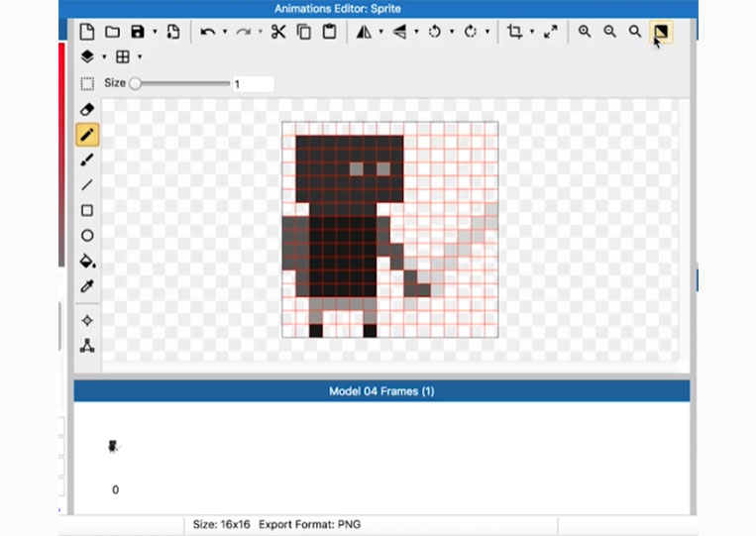The image size is (756, 536).
Task: Click the Size value input field
Action: [x=253, y=84]
